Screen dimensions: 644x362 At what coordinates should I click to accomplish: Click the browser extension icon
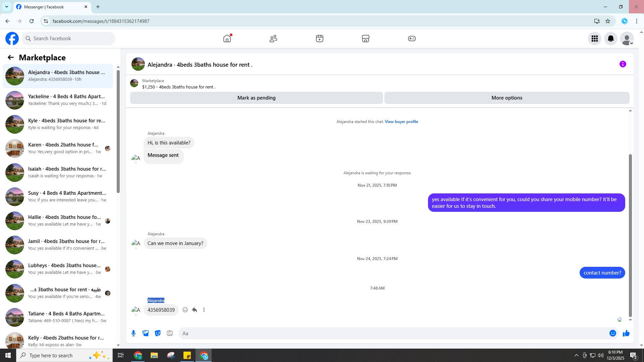625,21
